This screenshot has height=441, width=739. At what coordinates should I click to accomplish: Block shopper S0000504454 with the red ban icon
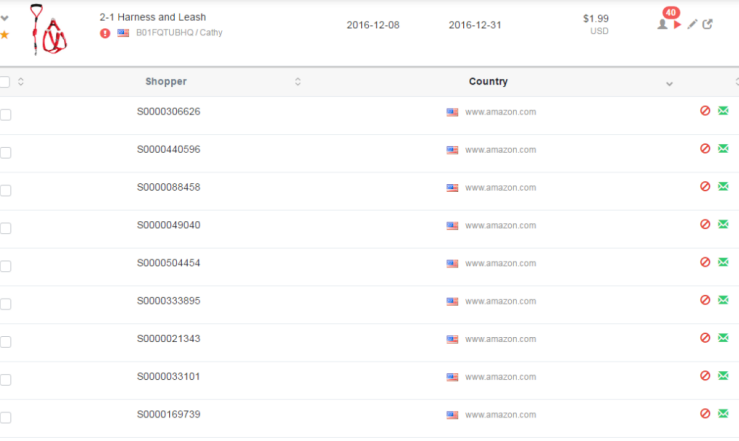click(x=705, y=262)
